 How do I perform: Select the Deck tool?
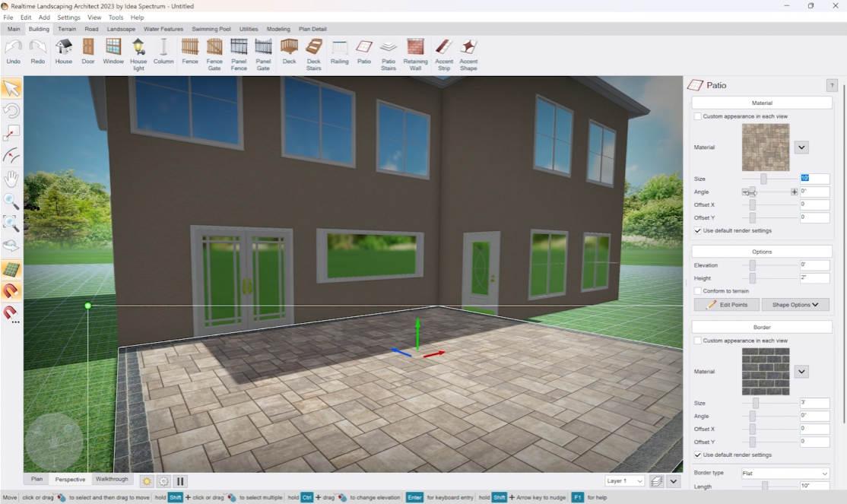point(289,52)
